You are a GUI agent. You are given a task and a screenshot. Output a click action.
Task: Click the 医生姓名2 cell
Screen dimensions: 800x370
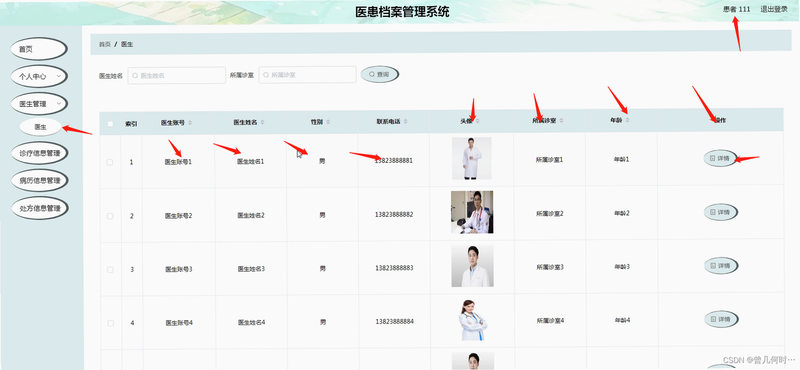[x=251, y=215]
